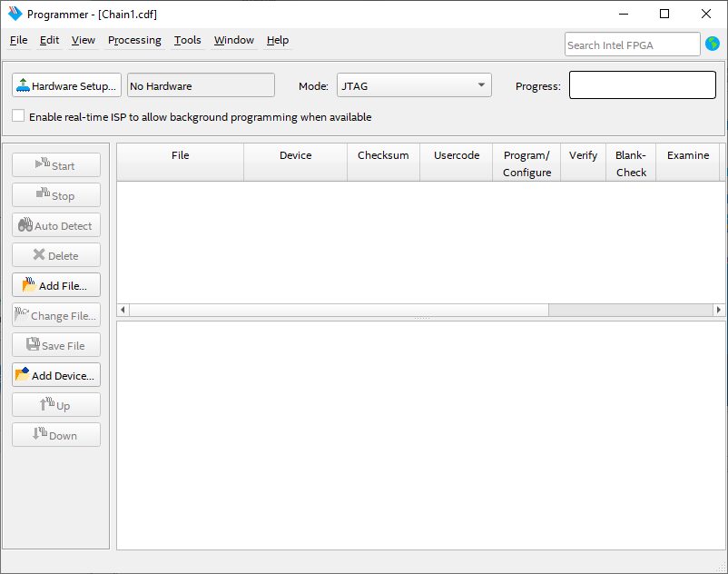Close the Programmer window
The image size is (728, 574).
coord(706,14)
